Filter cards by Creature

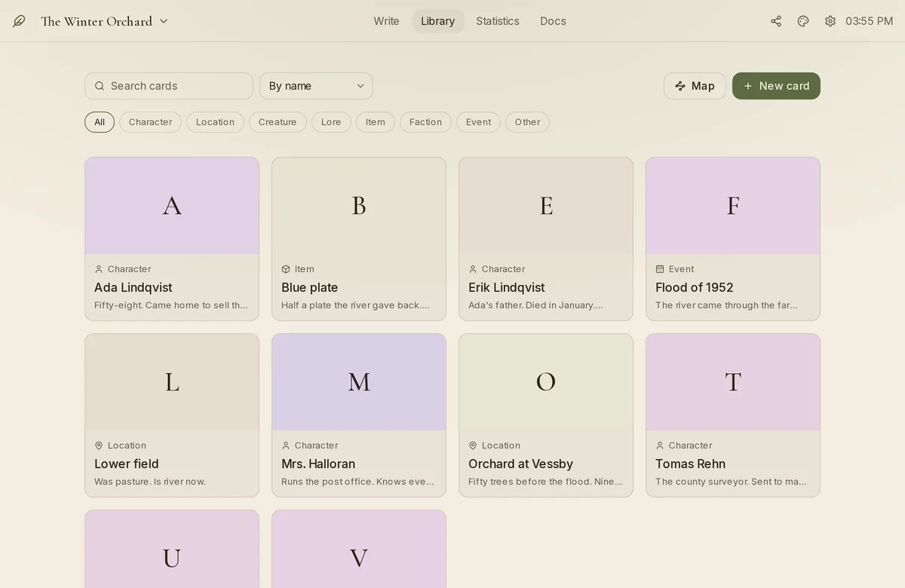pos(278,122)
